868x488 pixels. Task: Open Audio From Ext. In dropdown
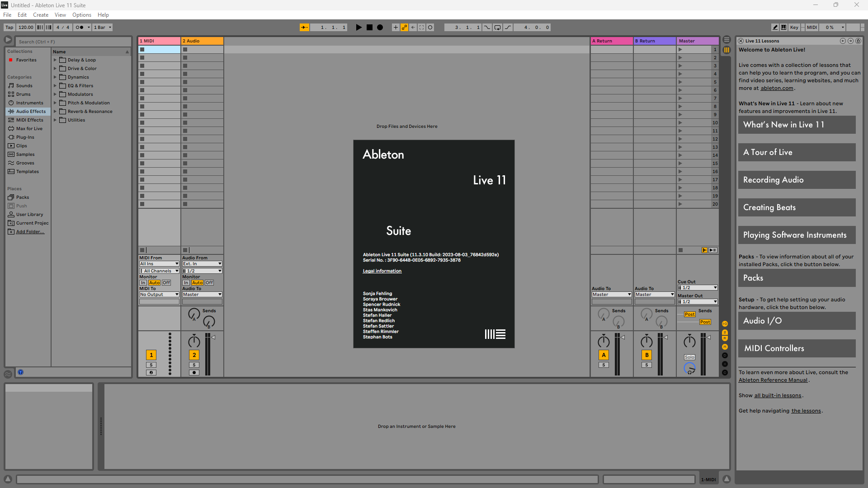[x=202, y=264]
